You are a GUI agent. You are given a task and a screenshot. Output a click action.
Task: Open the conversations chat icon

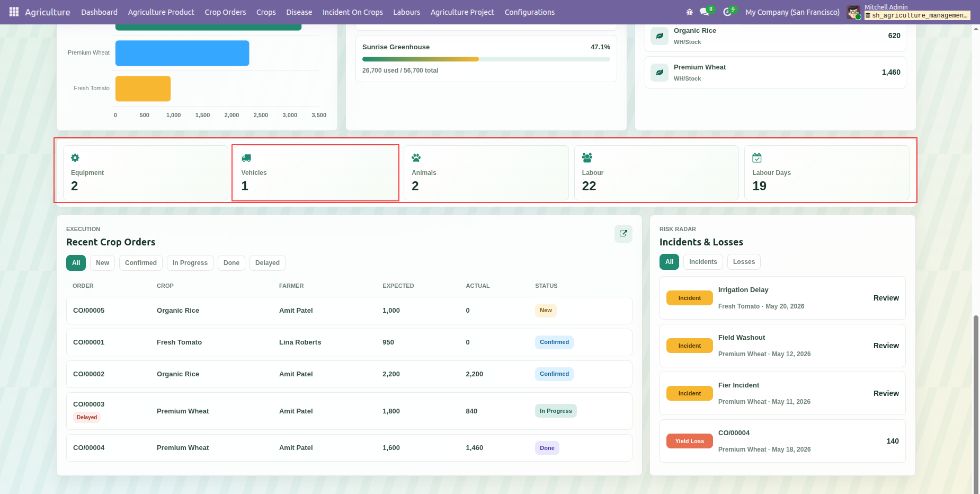(x=704, y=12)
